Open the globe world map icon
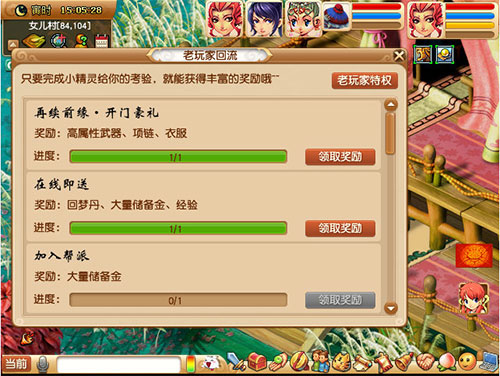 58,41
